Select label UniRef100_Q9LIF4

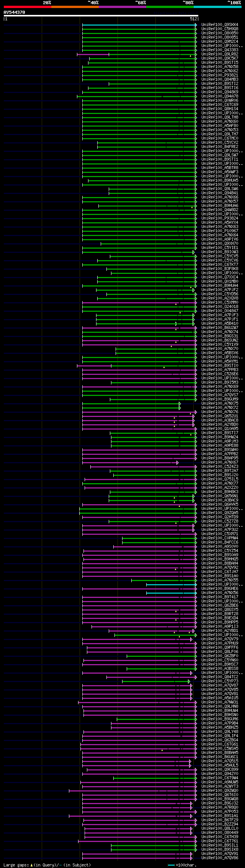click(x=220, y=736)
